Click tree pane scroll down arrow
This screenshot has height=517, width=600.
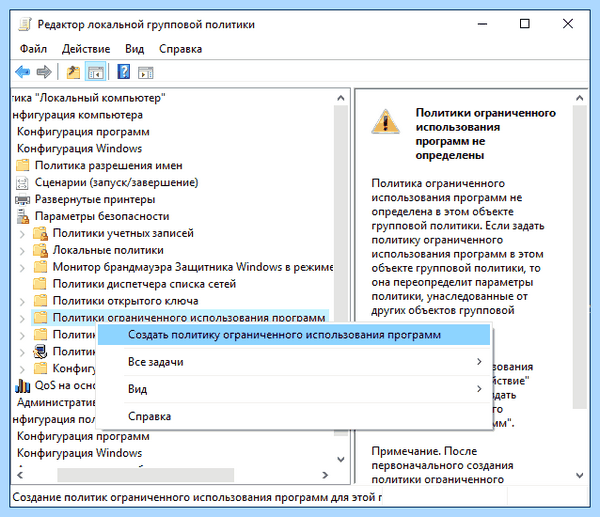coord(341,459)
